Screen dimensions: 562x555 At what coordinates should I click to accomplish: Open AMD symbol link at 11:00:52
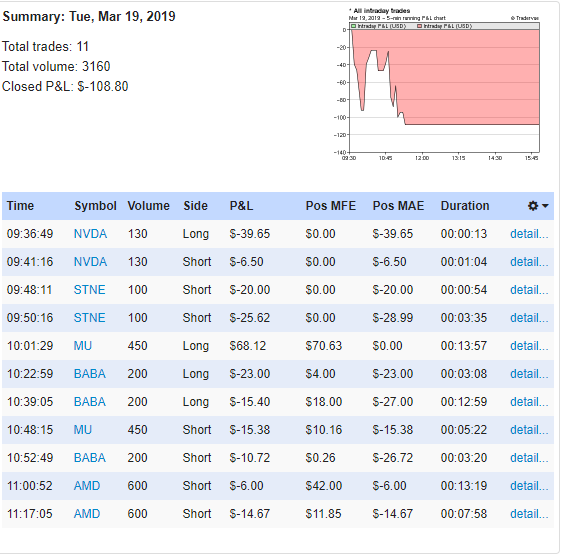(x=87, y=485)
